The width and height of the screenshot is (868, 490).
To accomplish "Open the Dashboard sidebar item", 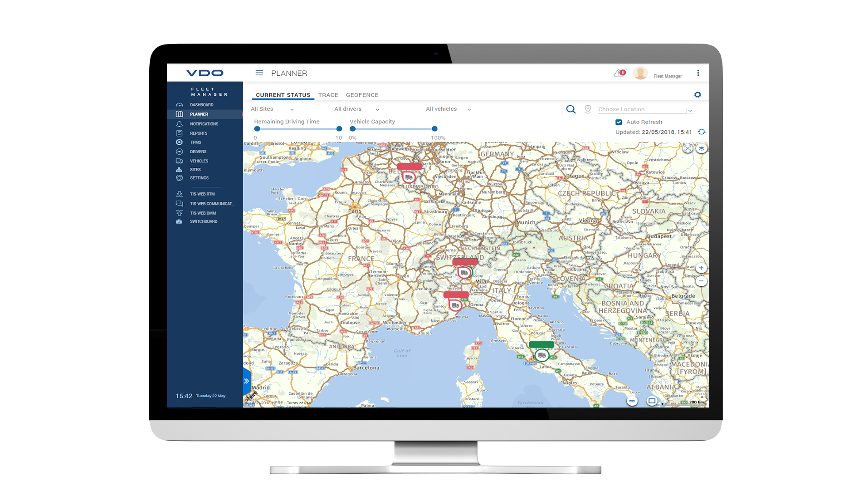I will 201,105.
